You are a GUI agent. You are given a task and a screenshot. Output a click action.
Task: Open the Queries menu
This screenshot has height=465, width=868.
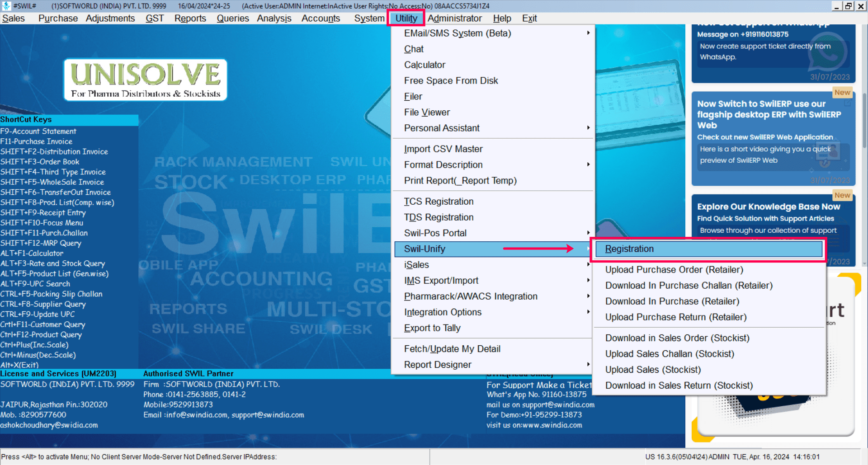233,19
